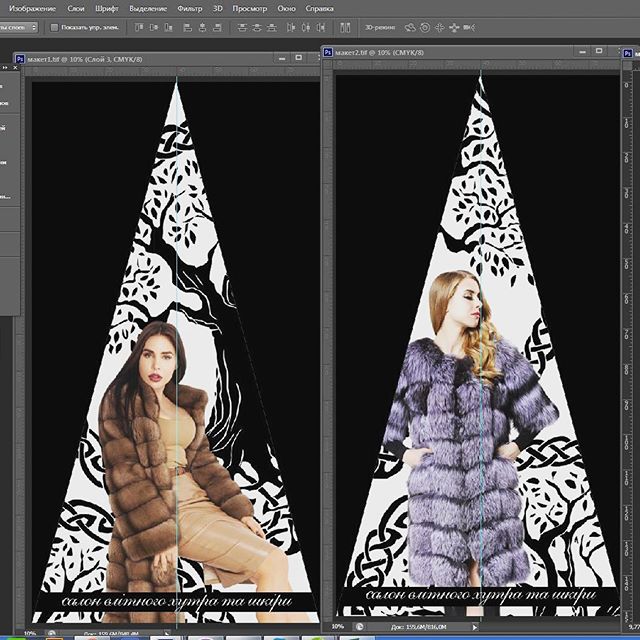Open the Шрифт menu
This screenshot has width=640, height=640.
tap(107, 9)
